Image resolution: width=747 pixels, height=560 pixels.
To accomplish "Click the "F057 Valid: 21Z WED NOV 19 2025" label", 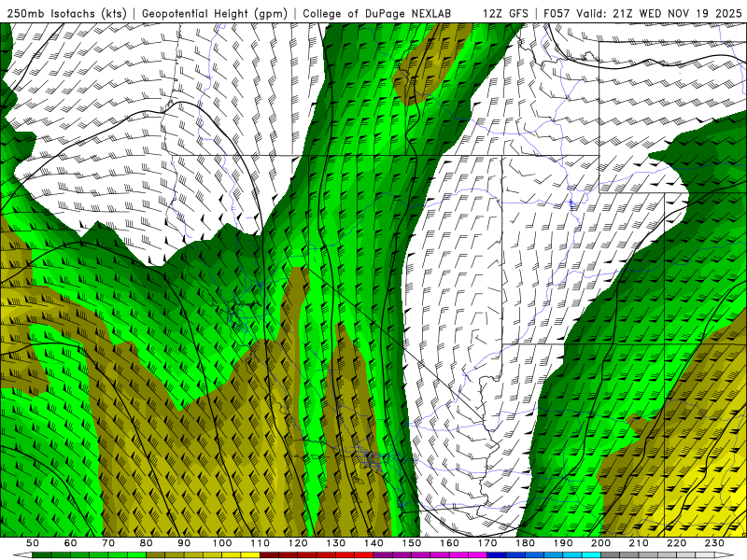I will 642,14.
